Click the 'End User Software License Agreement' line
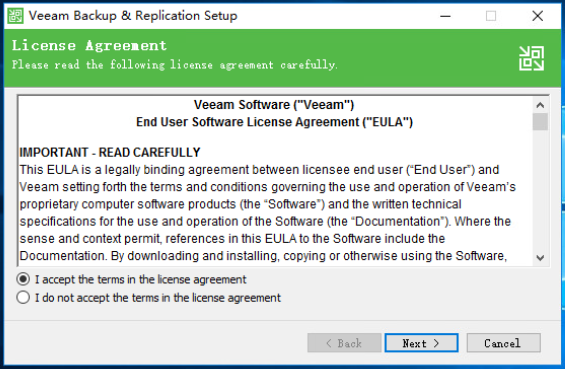The height and width of the screenshot is (369, 565). (x=274, y=122)
